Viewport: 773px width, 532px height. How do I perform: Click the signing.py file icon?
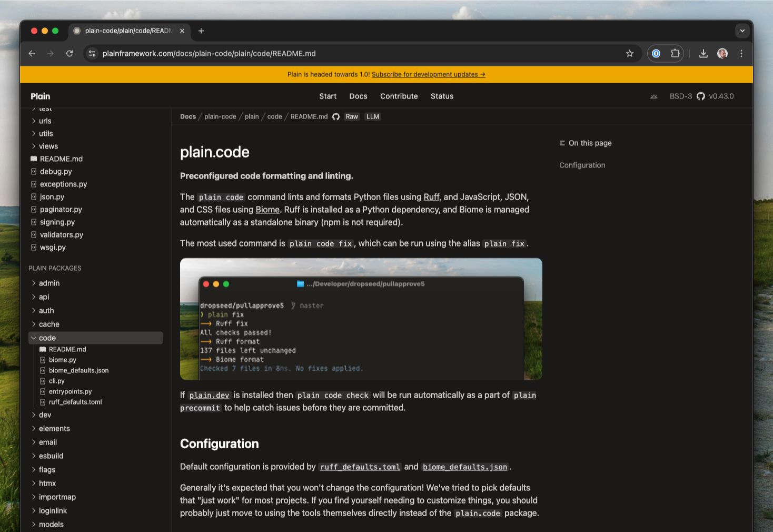(34, 222)
